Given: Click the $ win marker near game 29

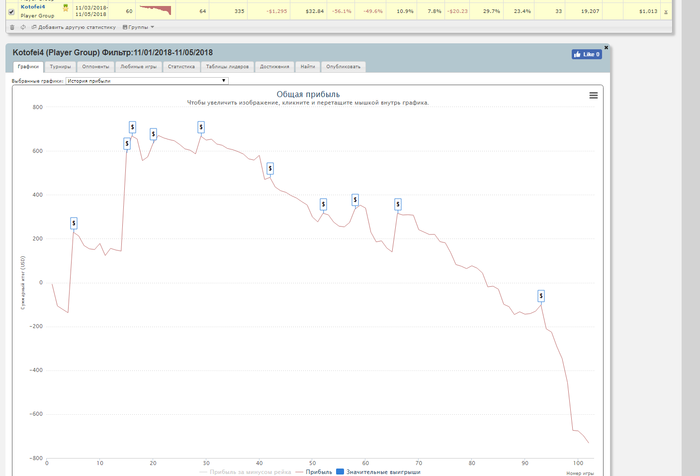Looking at the screenshot, I should tap(201, 127).
